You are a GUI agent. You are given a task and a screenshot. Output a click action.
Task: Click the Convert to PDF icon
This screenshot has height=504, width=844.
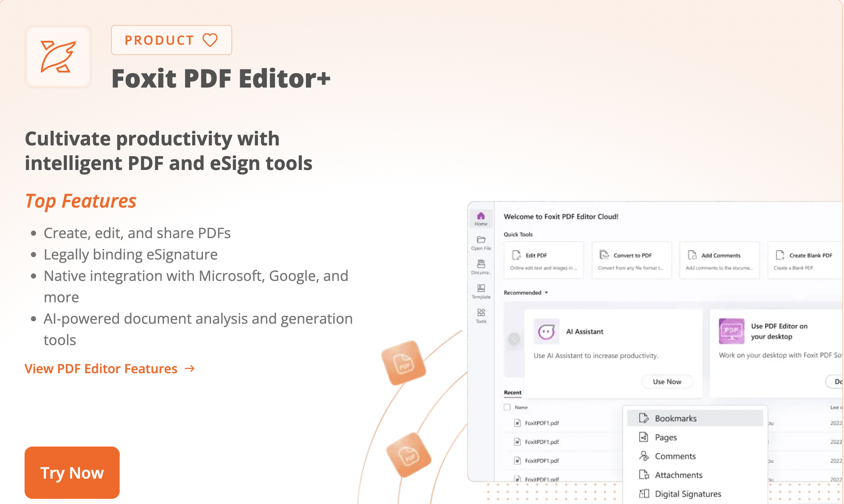point(604,255)
